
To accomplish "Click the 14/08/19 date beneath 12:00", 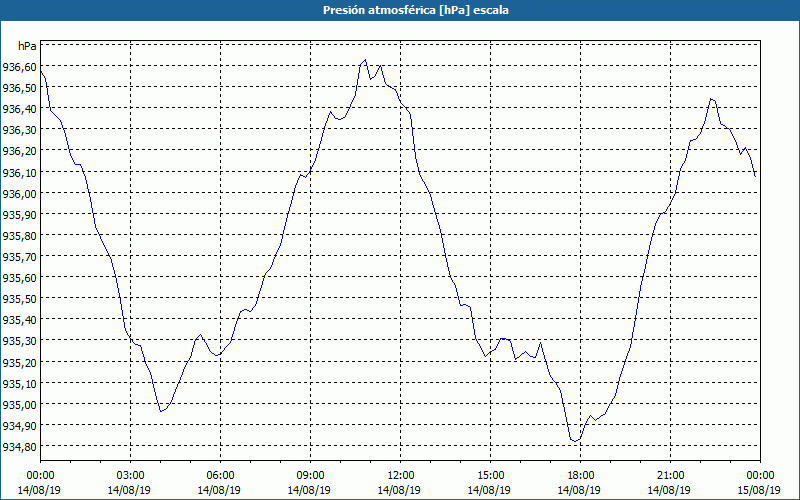I will pyautogui.click(x=399, y=490).
